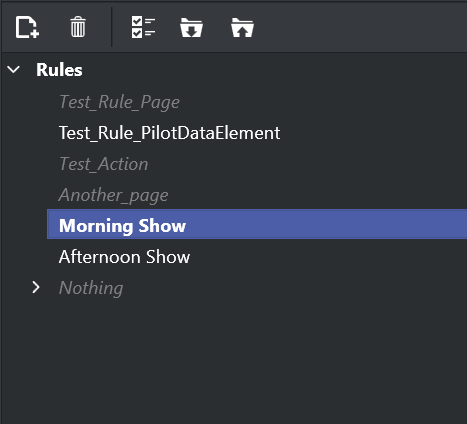Expand the Nothing rule group chevron
This screenshot has height=424, width=467.
[x=36, y=287]
